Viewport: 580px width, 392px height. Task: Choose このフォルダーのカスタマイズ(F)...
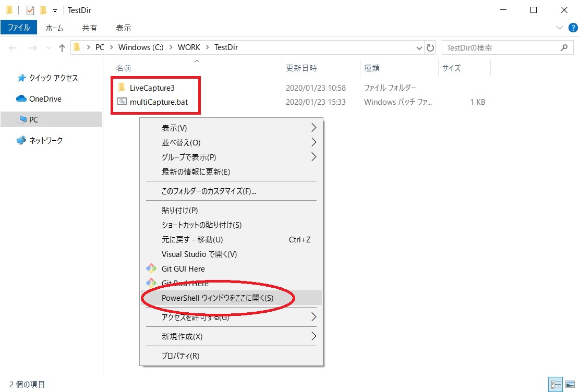tap(231, 191)
